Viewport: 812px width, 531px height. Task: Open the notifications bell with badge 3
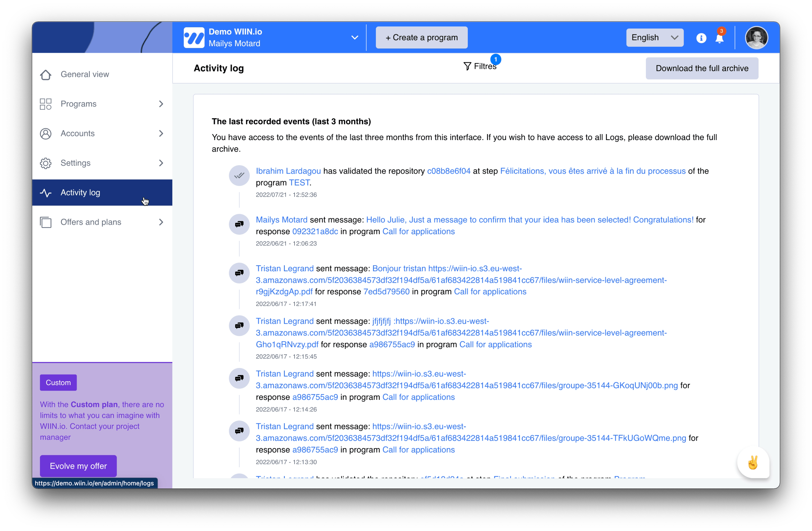tap(720, 38)
